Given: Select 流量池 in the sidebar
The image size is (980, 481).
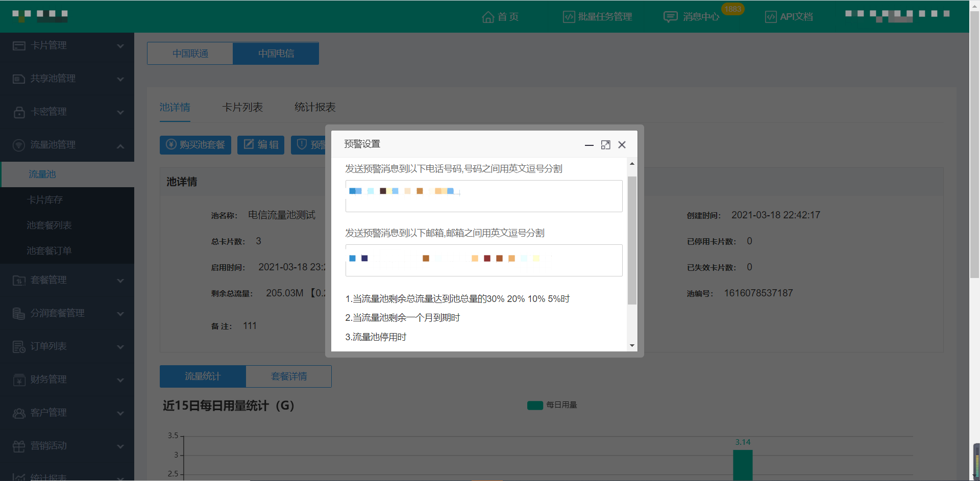Looking at the screenshot, I should [67, 174].
